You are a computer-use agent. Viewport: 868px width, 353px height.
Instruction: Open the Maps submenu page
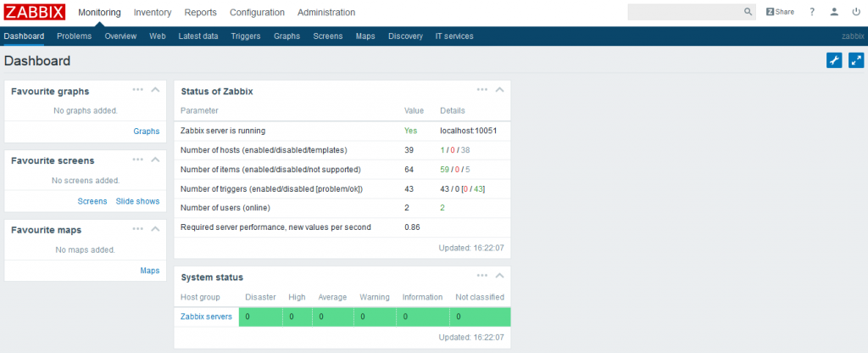[365, 36]
